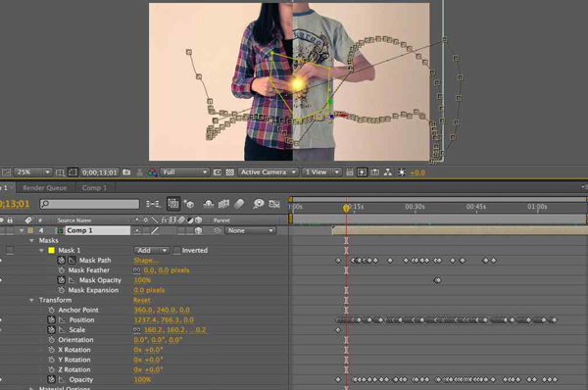Select the Comp 1 layer name
The width and height of the screenshot is (588, 390).
pos(97,230)
